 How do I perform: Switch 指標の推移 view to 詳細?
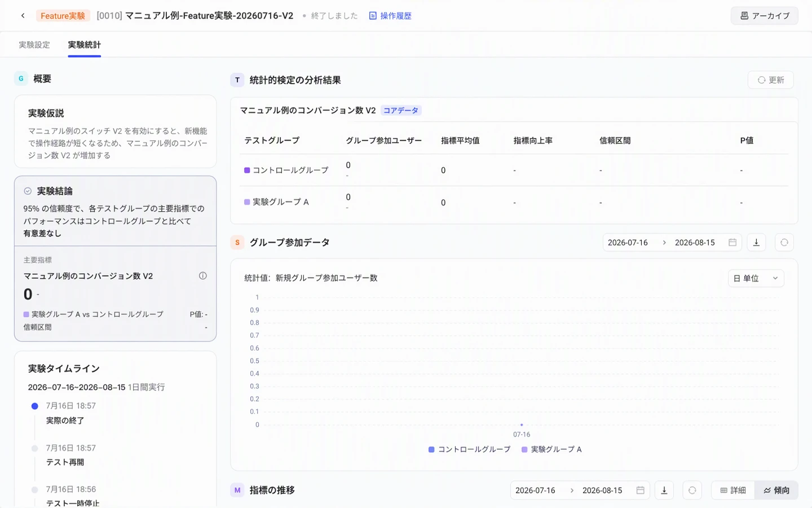[x=733, y=491]
